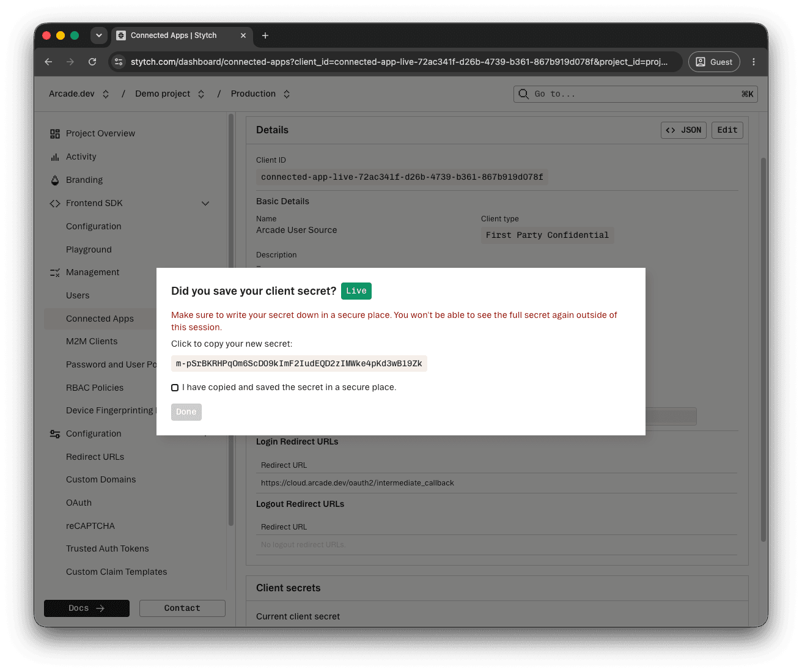Click the Branding paint icon
The height and width of the screenshot is (672, 802).
coord(55,180)
